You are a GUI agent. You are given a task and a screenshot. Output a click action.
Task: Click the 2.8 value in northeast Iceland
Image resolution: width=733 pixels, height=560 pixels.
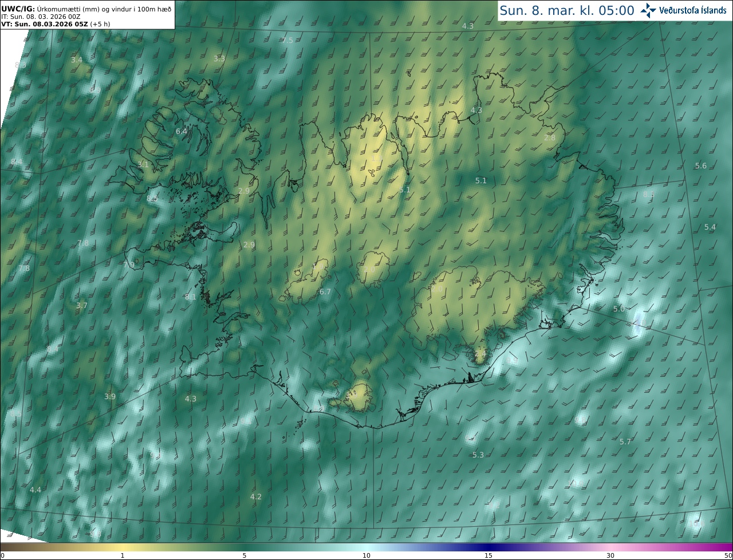coord(550,138)
